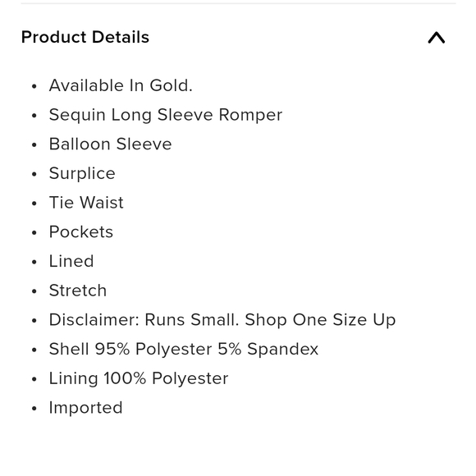Click the word 'Disclaimer:' in the list

tap(94, 320)
